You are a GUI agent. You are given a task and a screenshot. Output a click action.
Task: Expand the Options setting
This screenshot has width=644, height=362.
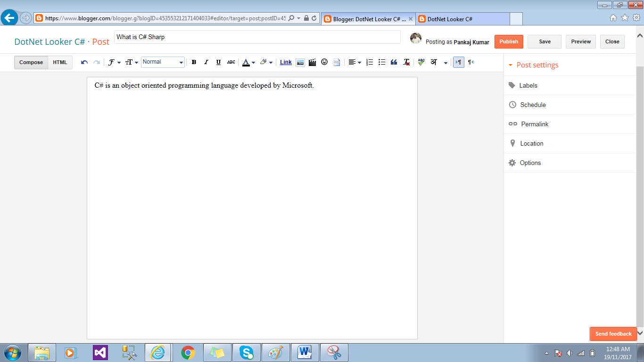[x=570, y=163]
